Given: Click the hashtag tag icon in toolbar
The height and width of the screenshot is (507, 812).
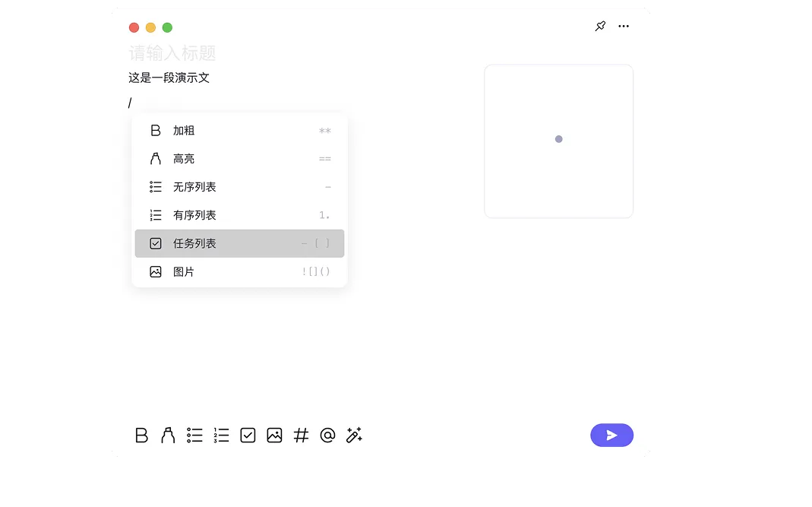Looking at the screenshot, I should click(x=301, y=435).
